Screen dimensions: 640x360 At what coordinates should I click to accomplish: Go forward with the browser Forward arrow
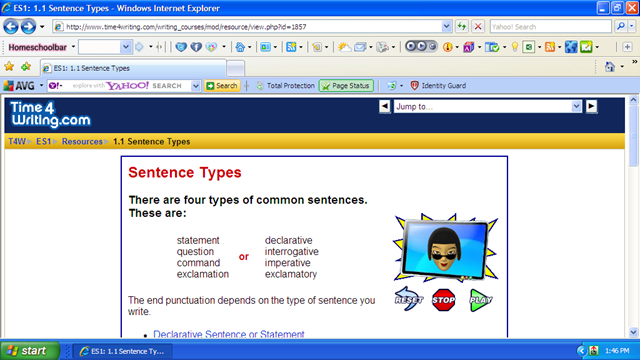tap(28, 27)
